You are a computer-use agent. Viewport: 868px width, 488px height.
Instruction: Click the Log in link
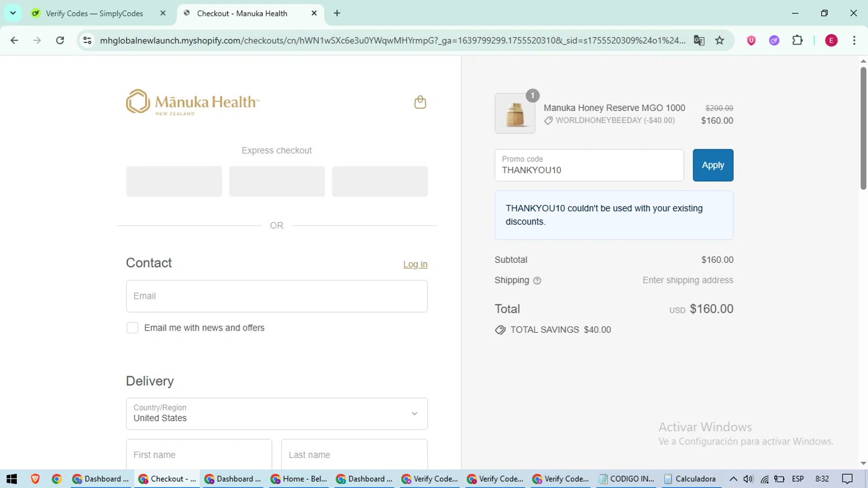tap(415, 264)
